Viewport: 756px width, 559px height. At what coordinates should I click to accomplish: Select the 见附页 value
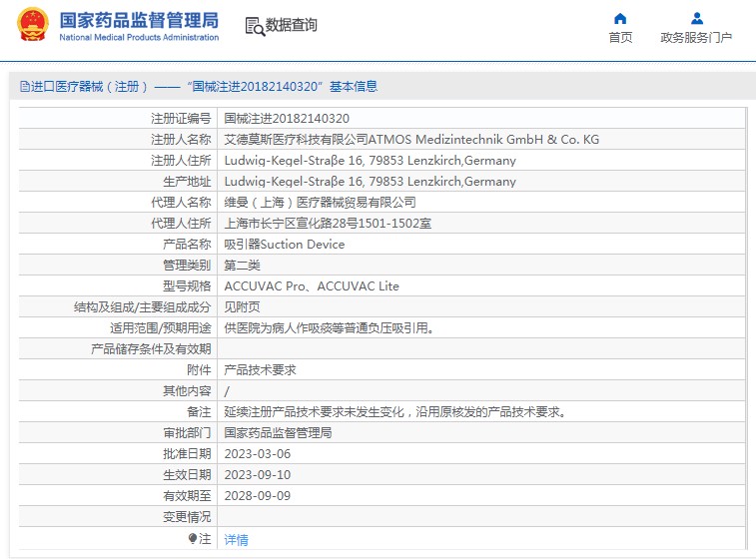pyautogui.click(x=242, y=307)
